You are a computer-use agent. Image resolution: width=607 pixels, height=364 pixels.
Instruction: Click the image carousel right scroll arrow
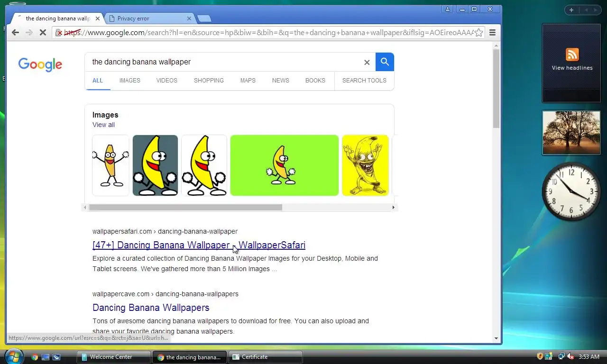(393, 208)
